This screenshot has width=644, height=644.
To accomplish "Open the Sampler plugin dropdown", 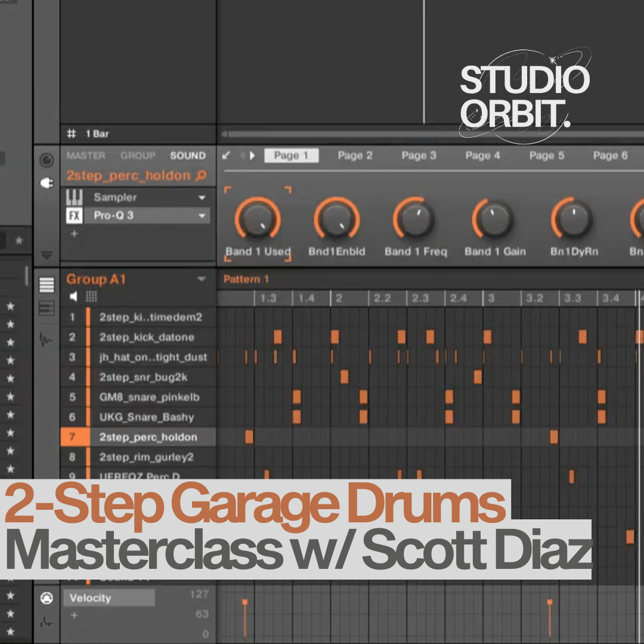I will click(x=202, y=197).
